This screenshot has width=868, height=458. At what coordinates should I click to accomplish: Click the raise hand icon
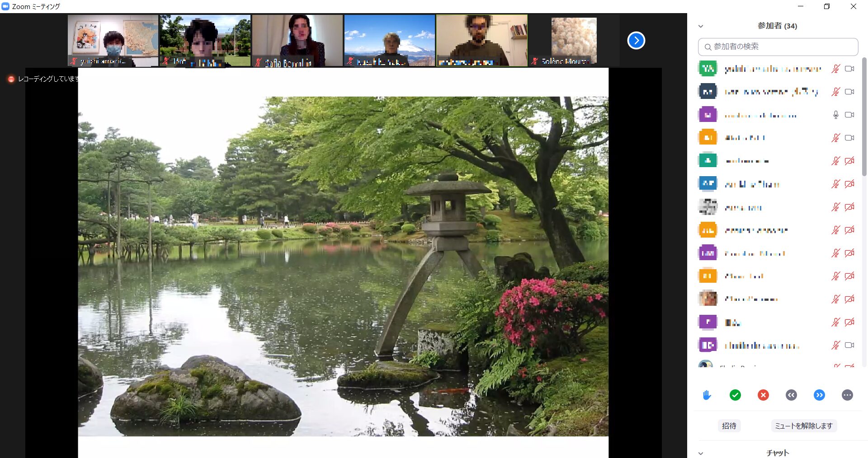pos(707,395)
